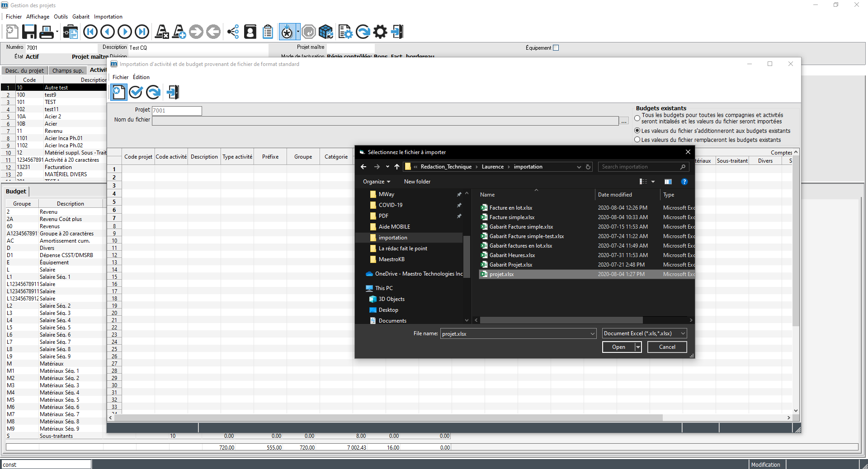Open the Gabarit menu
Image resolution: width=868 pixels, height=469 pixels.
click(x=81, y=17)
